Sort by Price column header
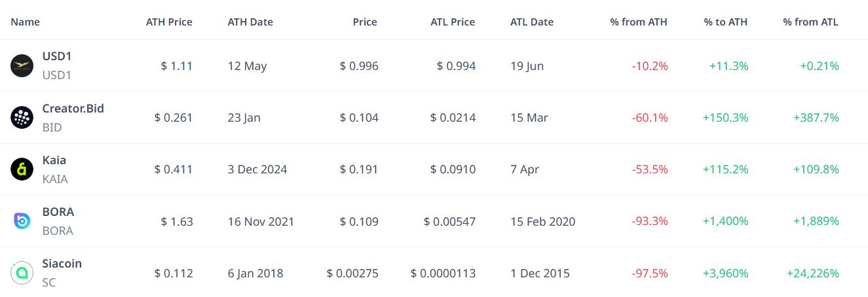 coord(365,22)
